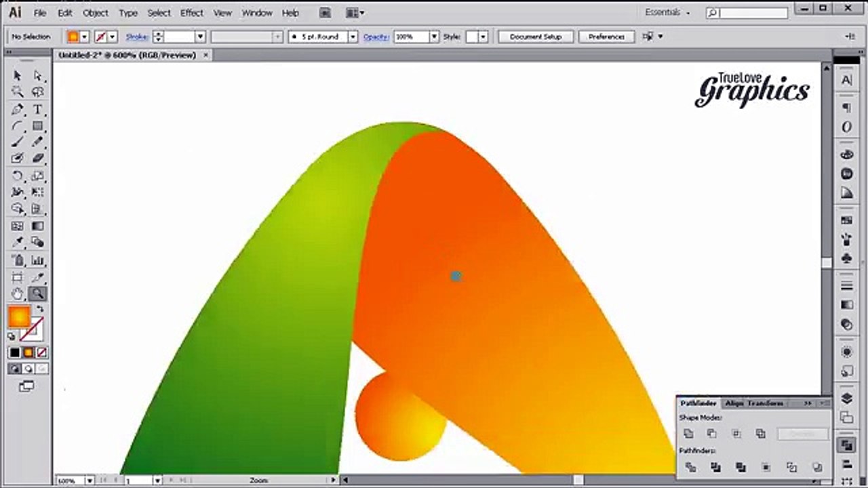The image size is (868, 488).
Task: Switch to the Transform panel tab
Action: (766, 403)
